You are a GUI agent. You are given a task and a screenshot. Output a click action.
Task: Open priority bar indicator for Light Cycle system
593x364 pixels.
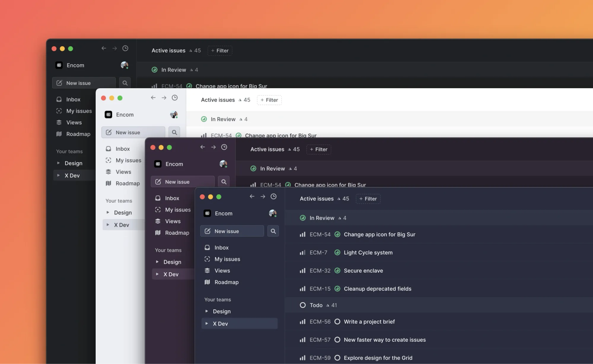click(x=302, y=253)
